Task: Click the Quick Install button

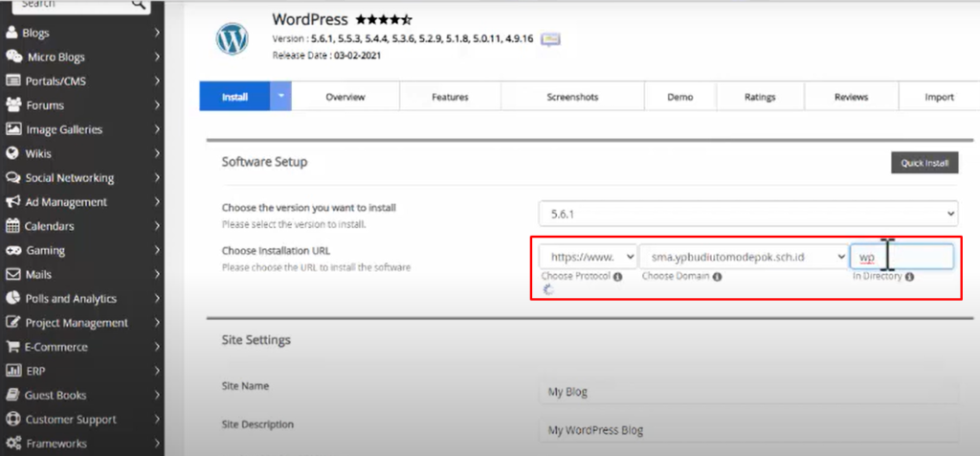Action: click(x=924, y=163)
